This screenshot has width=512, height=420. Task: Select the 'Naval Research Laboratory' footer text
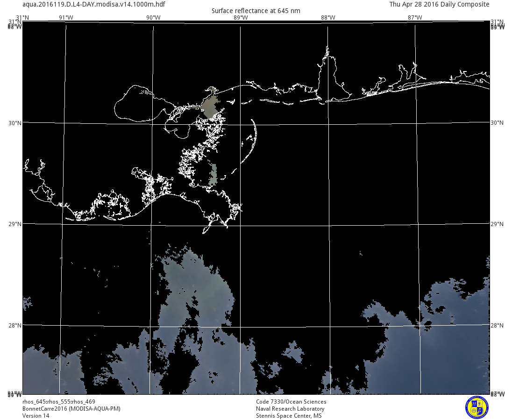[290, 409]
